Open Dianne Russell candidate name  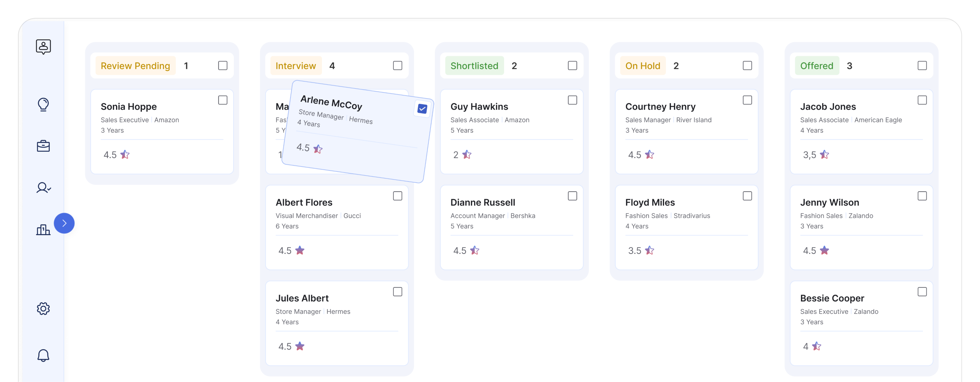(483, 203)
